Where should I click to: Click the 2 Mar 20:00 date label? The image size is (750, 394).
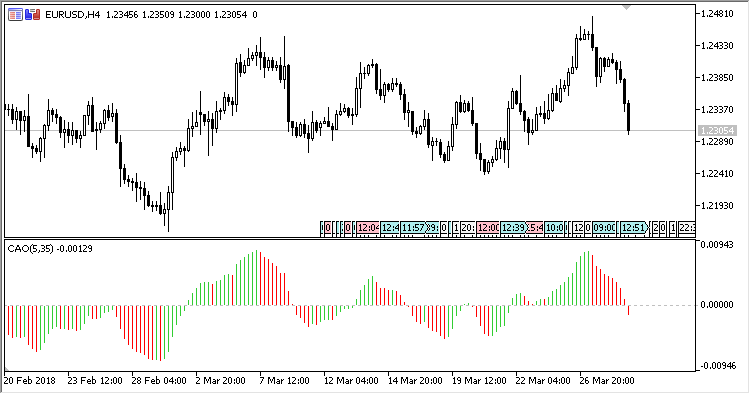pos(221,381)
